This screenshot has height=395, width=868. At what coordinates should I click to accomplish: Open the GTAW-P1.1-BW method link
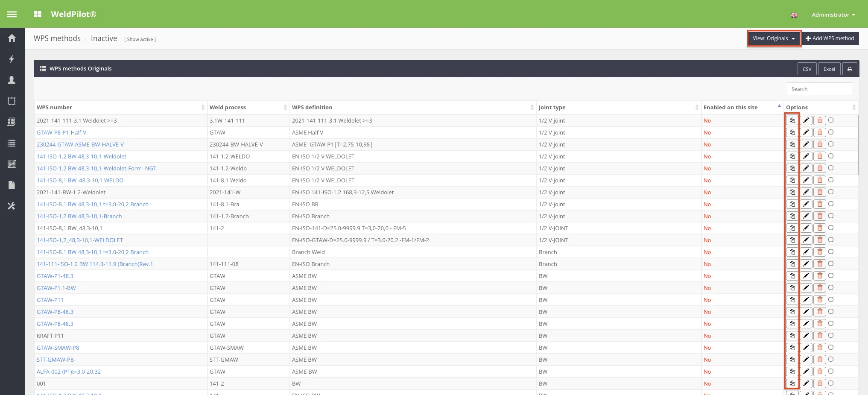56,288
